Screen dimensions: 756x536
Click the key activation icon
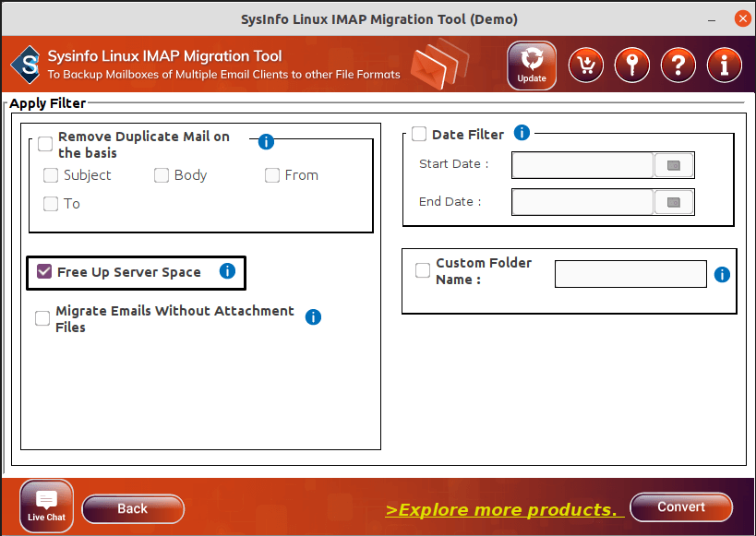[x=632, y=66]
